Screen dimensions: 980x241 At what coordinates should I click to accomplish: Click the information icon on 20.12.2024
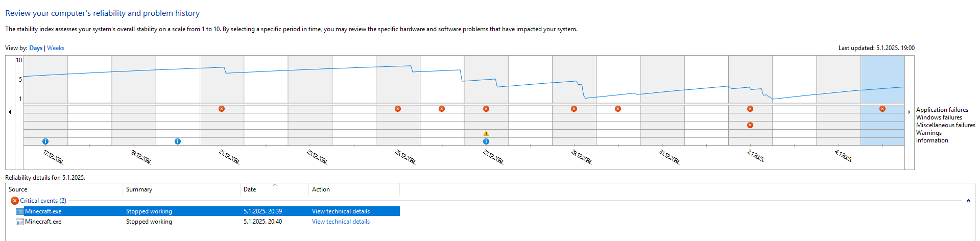tap(178, 141)
